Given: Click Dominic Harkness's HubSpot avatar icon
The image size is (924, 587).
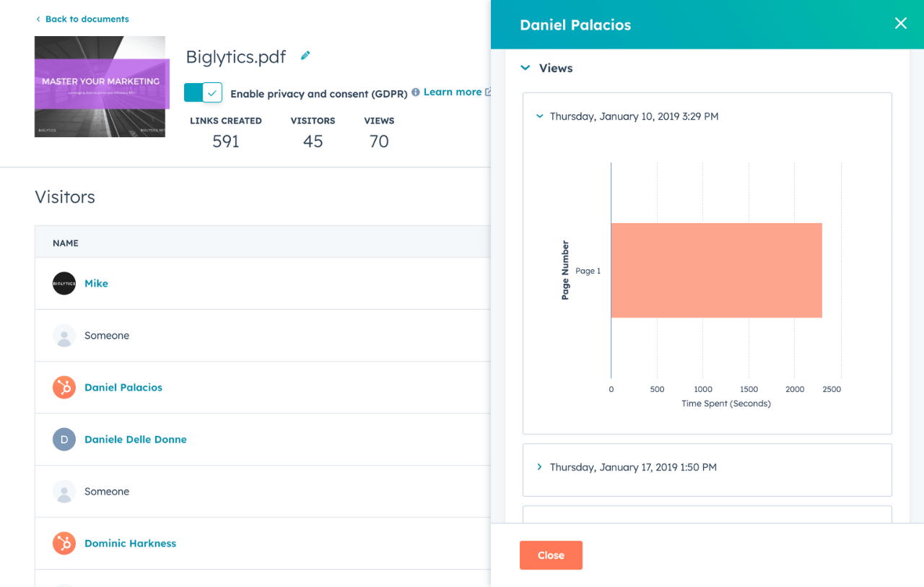Looking at the screenshot, I should click(64, 544).
